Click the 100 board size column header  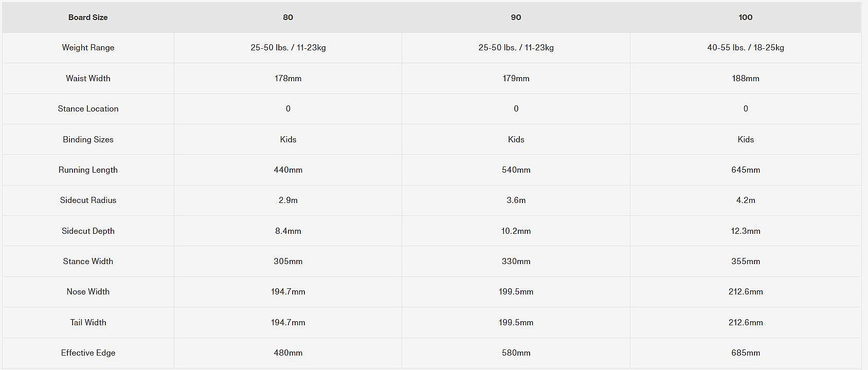[x=745, y=17]
